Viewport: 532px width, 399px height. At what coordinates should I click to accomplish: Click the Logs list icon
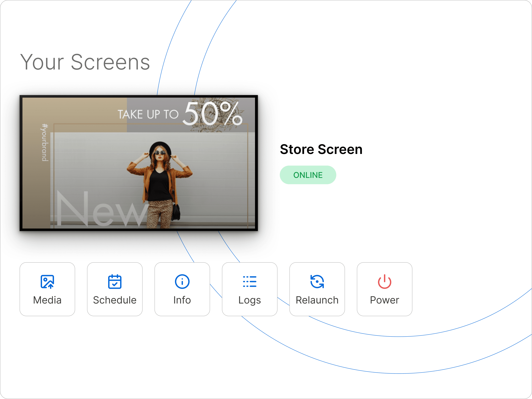(250, 281)
